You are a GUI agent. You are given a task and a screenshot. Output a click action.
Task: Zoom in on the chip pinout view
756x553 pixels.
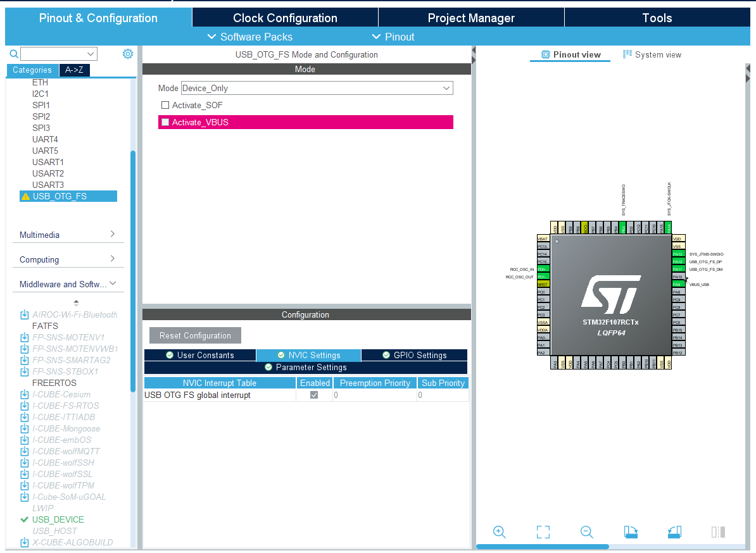pyautogui.click(x=499, y=532)
